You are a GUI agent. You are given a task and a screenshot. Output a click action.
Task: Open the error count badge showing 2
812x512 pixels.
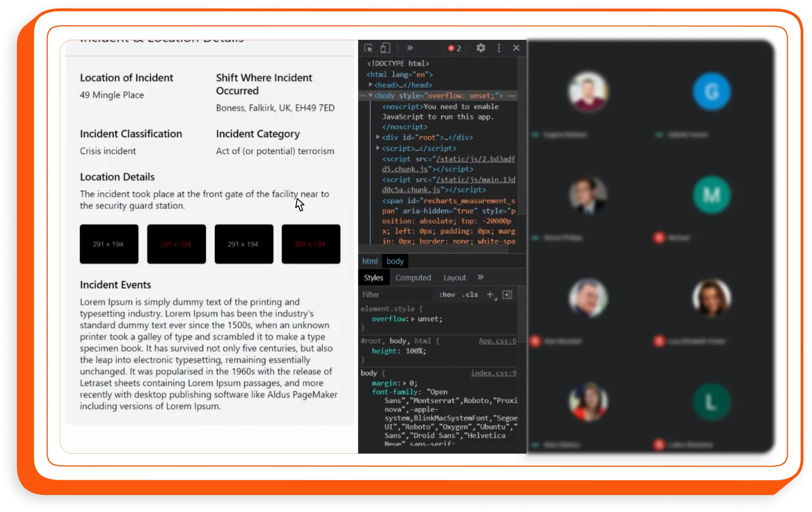coord(455,48)
